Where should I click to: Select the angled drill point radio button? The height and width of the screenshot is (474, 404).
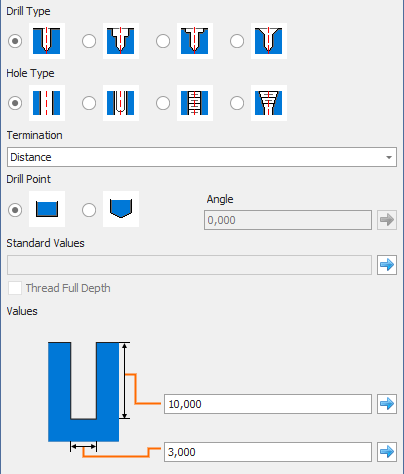point(89,210)
